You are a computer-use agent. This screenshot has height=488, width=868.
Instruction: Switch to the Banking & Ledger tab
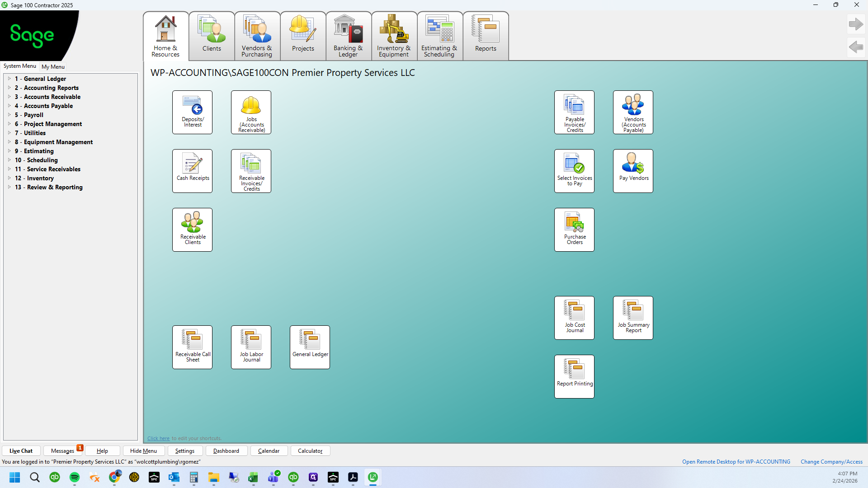pos(348,36)
